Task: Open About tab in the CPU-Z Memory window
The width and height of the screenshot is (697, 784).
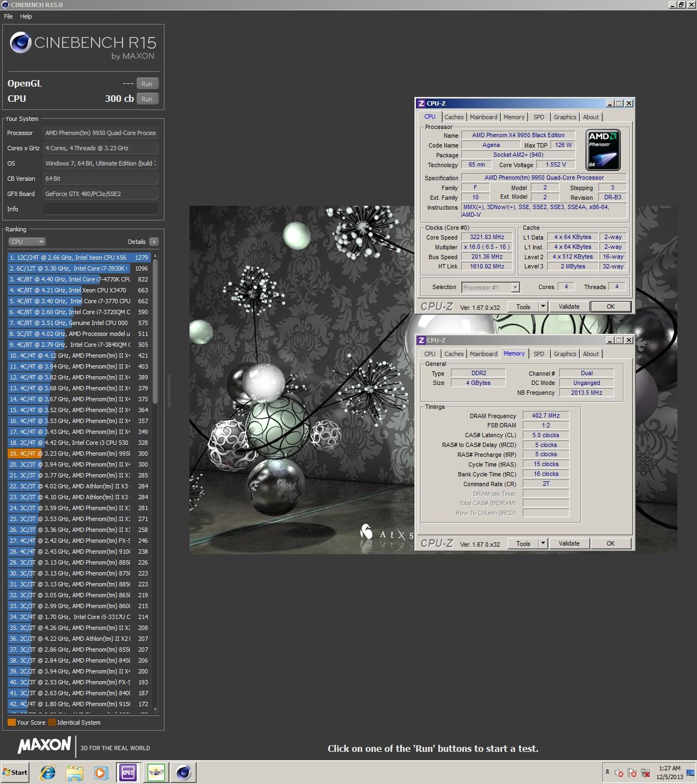Action: point(591,354)
